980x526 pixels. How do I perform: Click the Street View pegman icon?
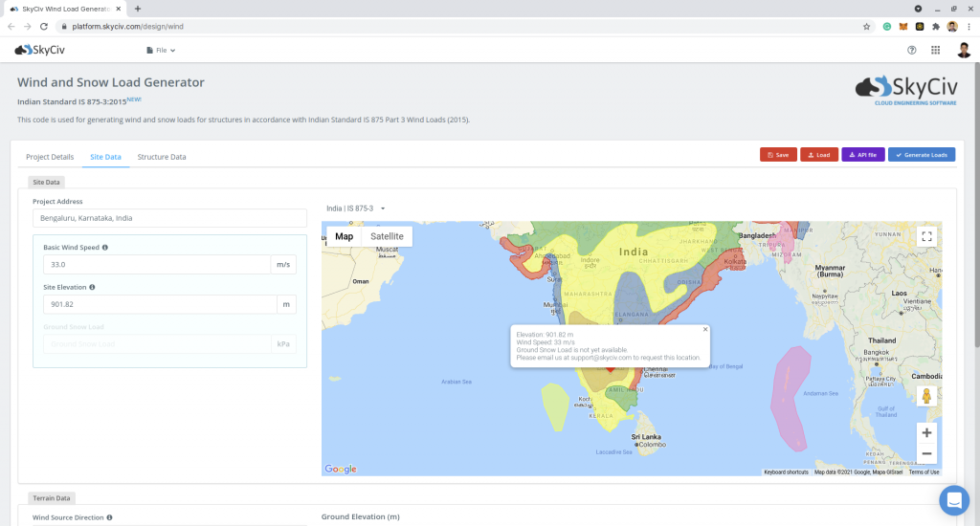[x=926, y=396]
